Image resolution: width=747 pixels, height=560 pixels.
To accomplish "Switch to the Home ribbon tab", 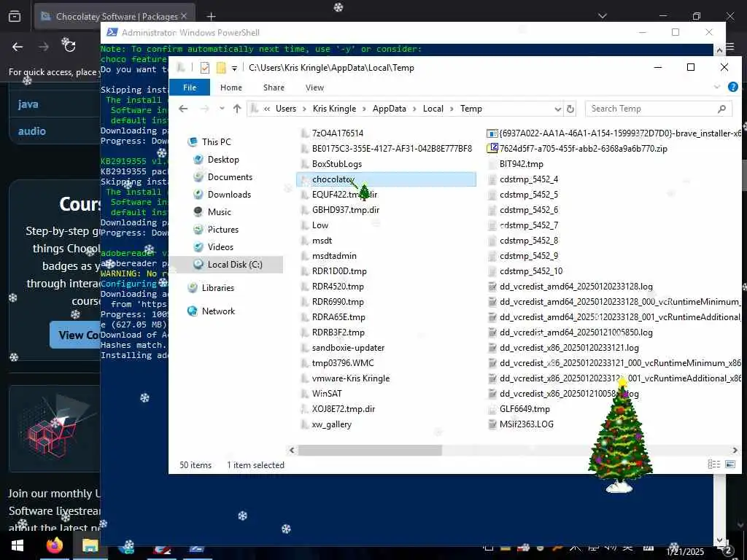I will (231, 87).
